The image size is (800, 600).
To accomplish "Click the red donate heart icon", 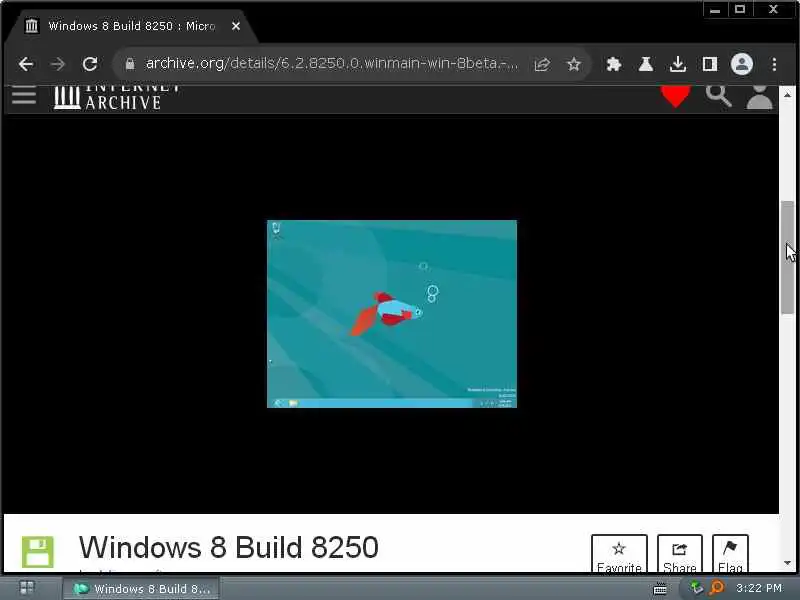I will pos(676,96).
